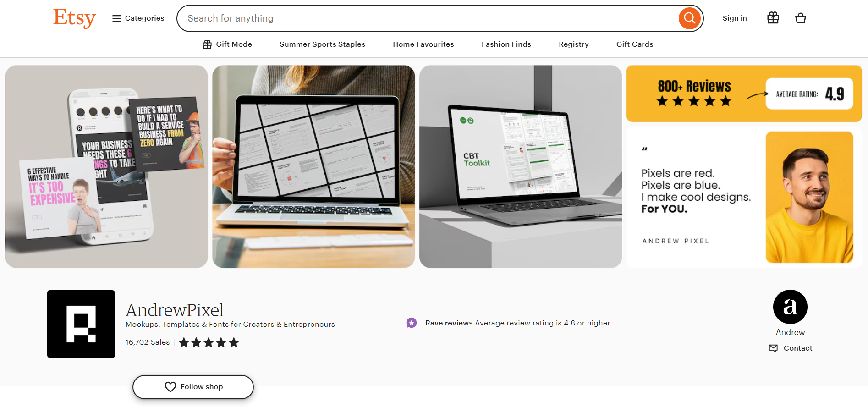Contact the shop owner
Viewport: 868px width, 413px height.
[791, 348]
